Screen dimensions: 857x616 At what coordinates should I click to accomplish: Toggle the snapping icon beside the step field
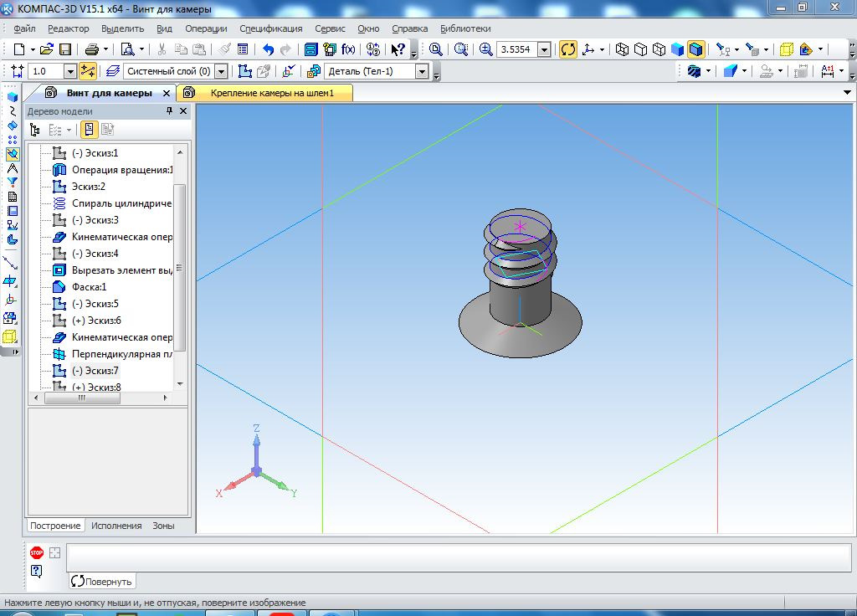click(x=87, y=71)
